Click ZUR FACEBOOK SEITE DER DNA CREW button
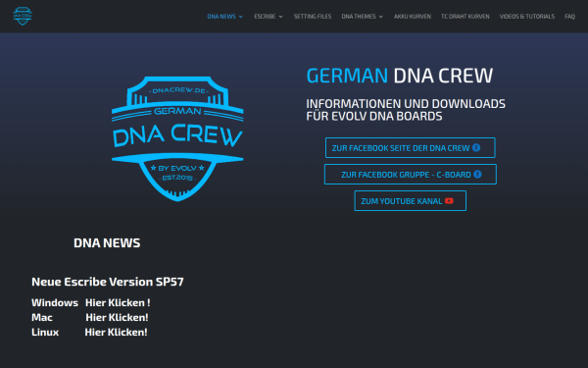 tap(411, 148)
